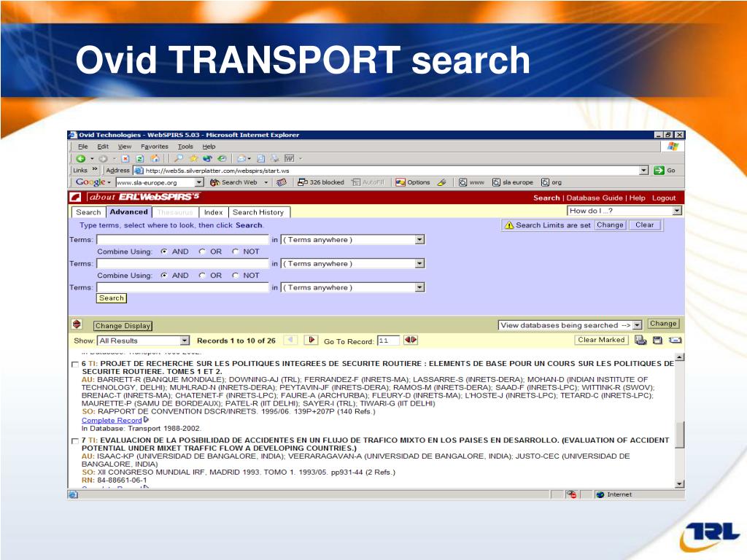Screen dimensions: 747x560
Task: Open the Show 'All Results' dropdown
Action: pos(144,341)
